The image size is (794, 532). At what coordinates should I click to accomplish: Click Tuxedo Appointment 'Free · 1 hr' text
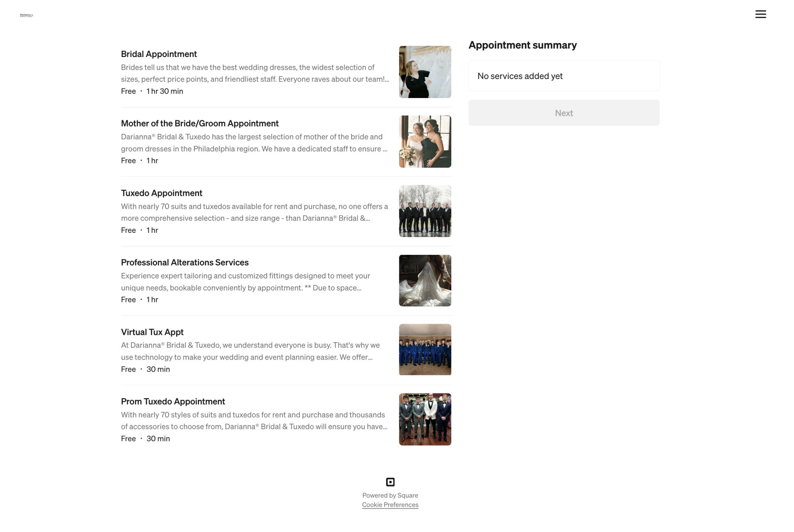140,230
